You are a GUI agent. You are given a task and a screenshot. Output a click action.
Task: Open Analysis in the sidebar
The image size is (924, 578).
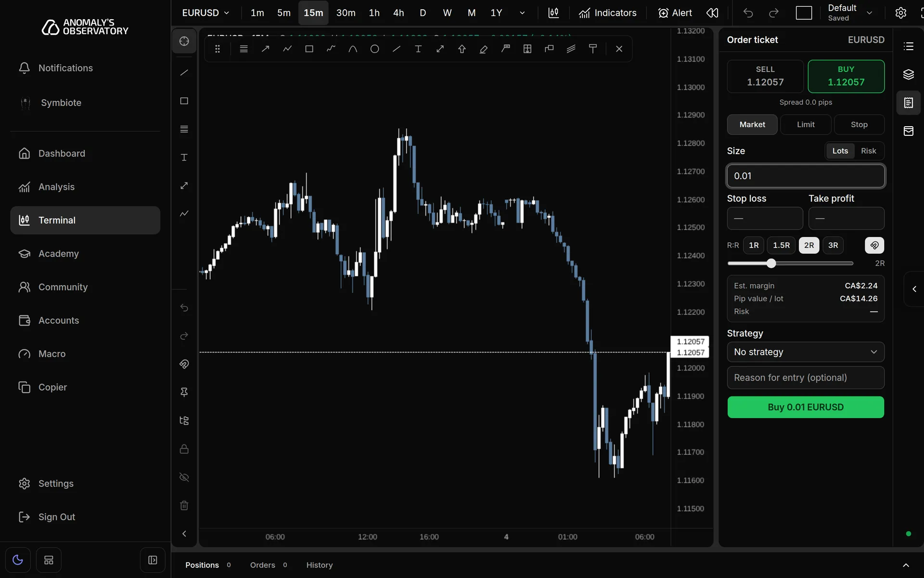(x=85, y=187)
